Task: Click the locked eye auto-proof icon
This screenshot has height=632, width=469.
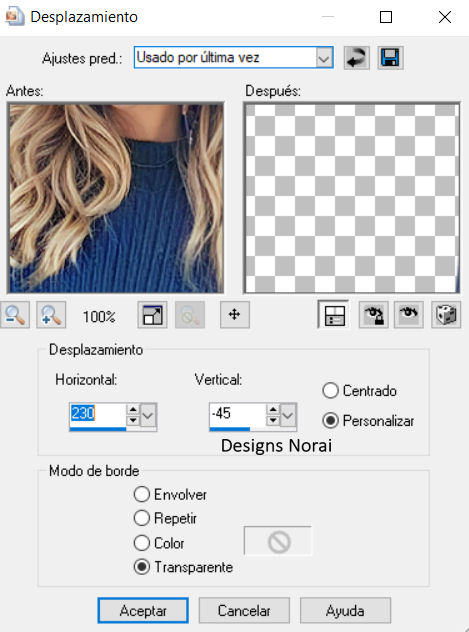Action: point(374,315)
